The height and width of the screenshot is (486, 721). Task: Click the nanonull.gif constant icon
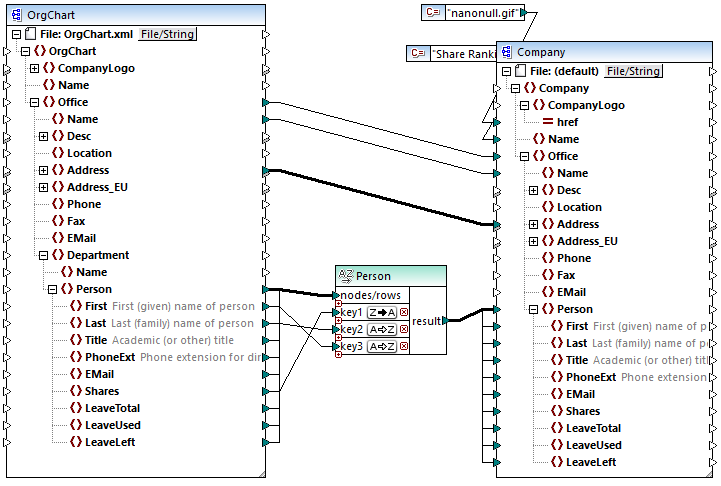coord(432,12)
